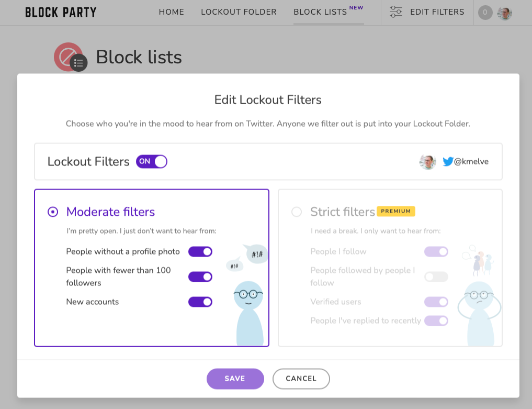Open the LOCKOUT FOLDER tab
532x409 pixels.
239,12
